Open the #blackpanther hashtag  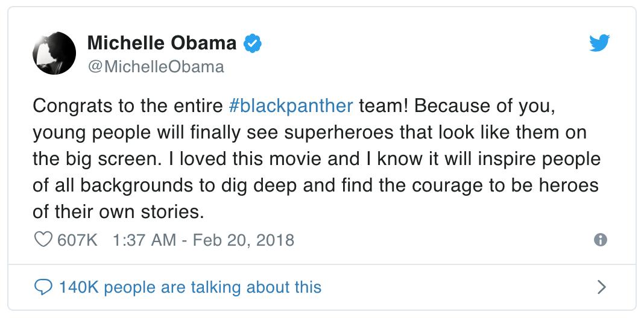[291, 106]
